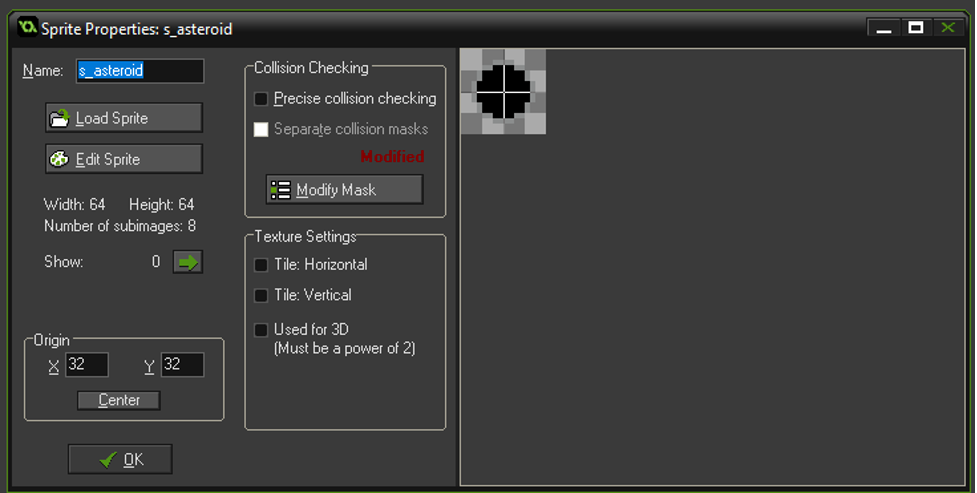
Task: Toggle Used for 3D checkbox
Action: pos(261,330)
